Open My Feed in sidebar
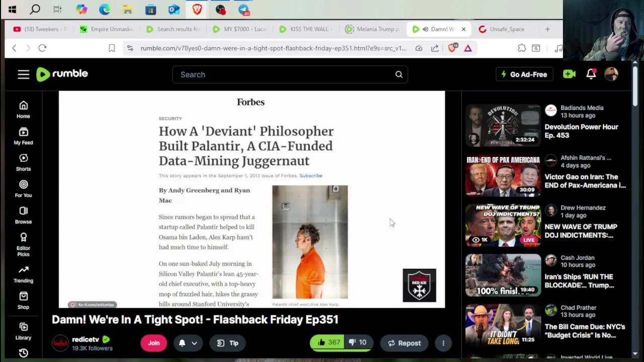 coord(23,136)
